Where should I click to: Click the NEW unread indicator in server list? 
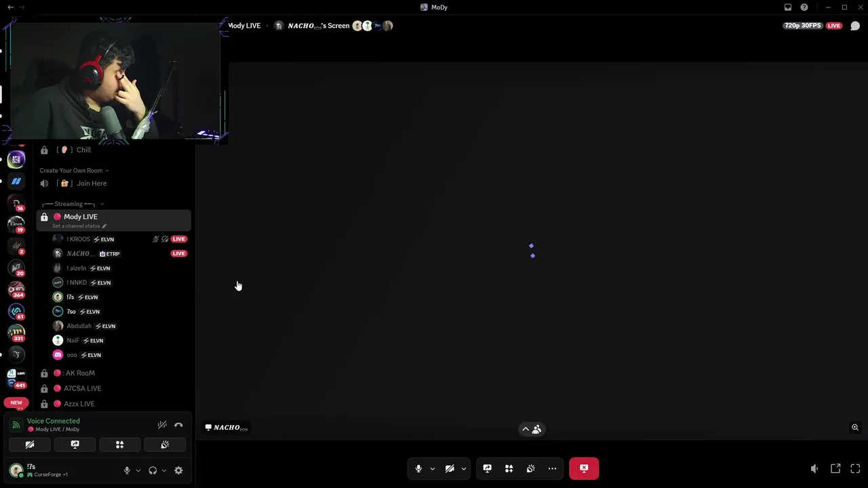[x=16, y=403]
